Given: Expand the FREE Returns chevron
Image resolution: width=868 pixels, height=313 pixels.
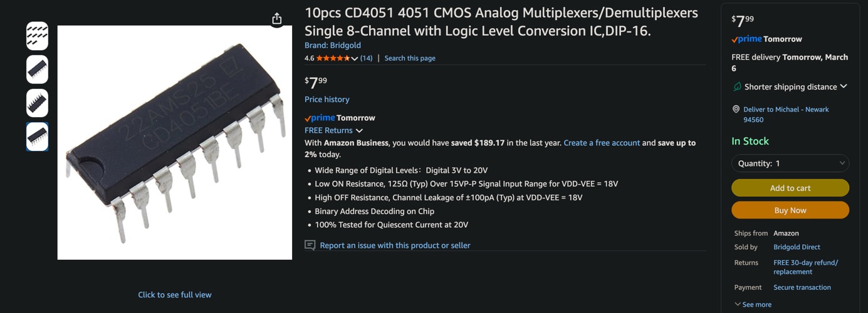Looking at the screenshot, I should click(x=359, y=131).
